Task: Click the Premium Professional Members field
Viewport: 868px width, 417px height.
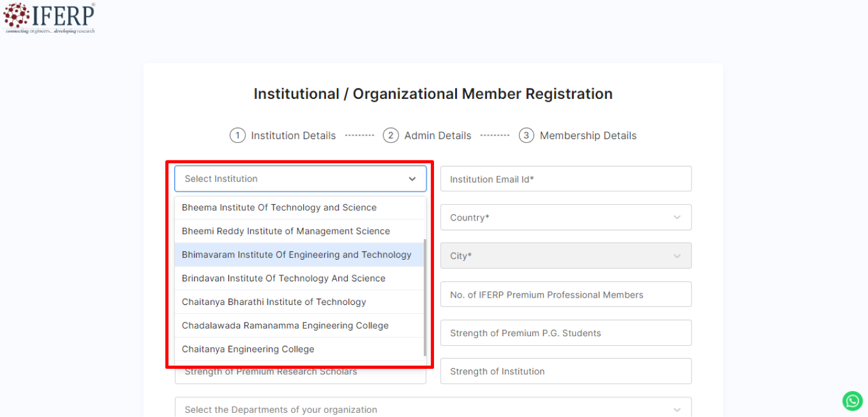Action: 565,294
